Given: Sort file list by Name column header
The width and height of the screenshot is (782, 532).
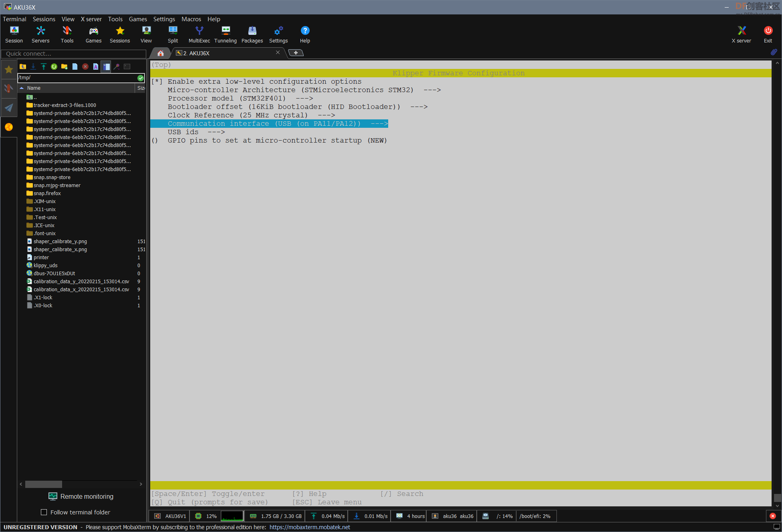Looking at the screenshot, I should [76, 88].
